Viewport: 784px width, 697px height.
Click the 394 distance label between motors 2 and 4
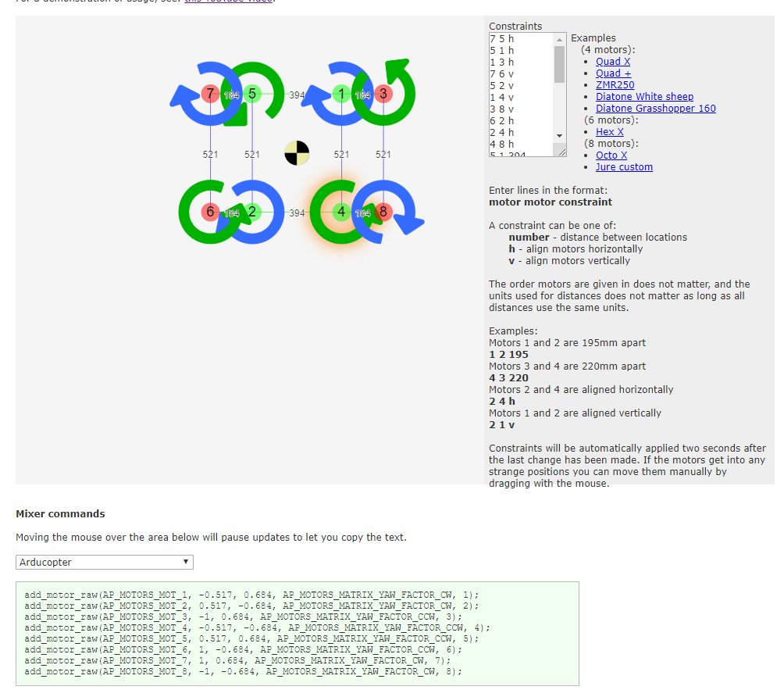coord(297,213)
